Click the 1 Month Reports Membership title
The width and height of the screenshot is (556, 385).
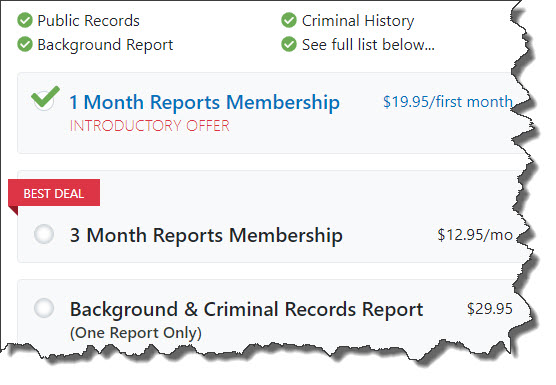(205, 102)
